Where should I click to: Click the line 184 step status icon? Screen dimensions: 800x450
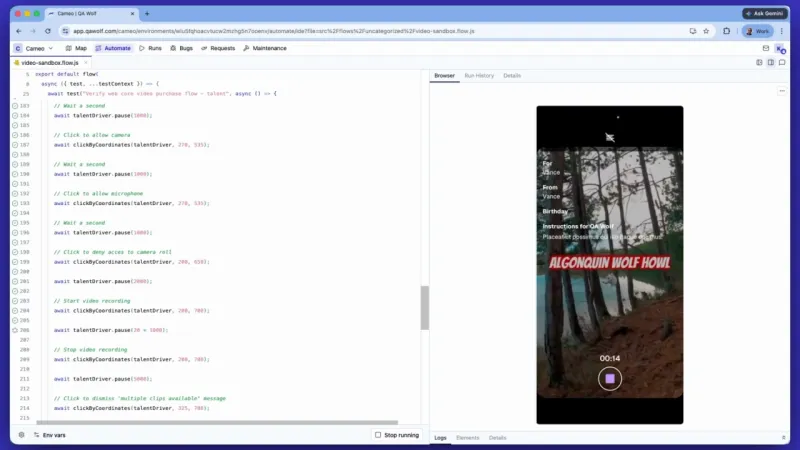pyautogui.click(x=15, y=116)
